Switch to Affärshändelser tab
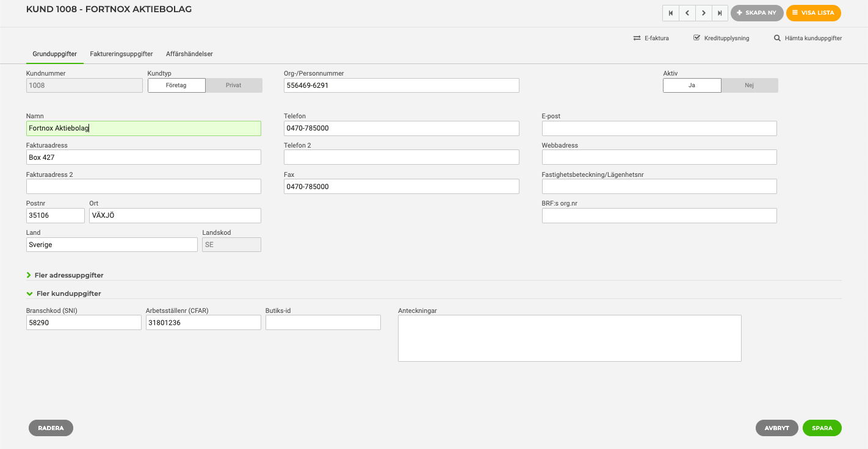 189,54
